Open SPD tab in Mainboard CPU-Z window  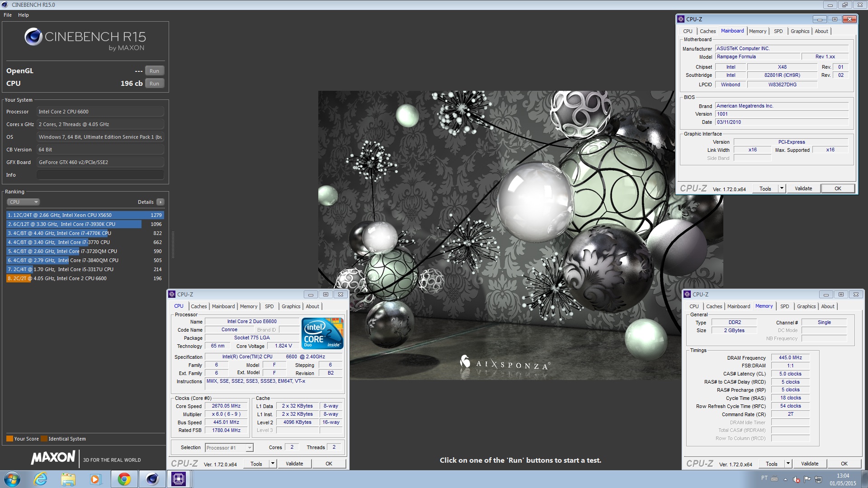click(778, 31)
